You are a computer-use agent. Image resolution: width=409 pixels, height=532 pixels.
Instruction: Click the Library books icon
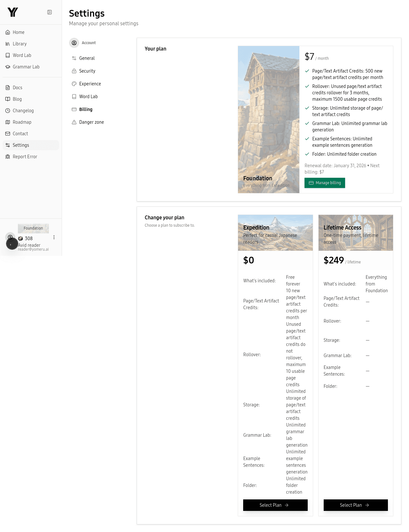click(x=8, y=44)
